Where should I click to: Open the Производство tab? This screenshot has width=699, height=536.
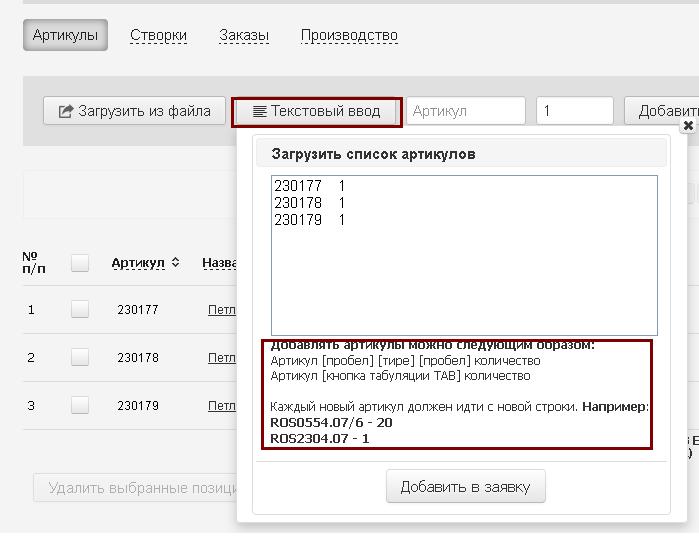click(349, 36)
